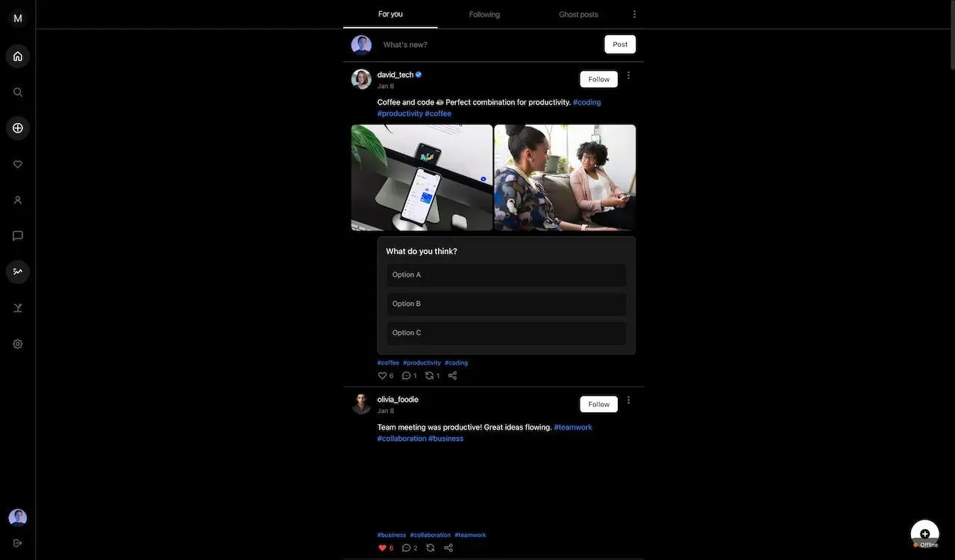Open the #business tag below olivia's post
Image resolution: width=955 pixels, height=560 pixels.
(392, 535)
